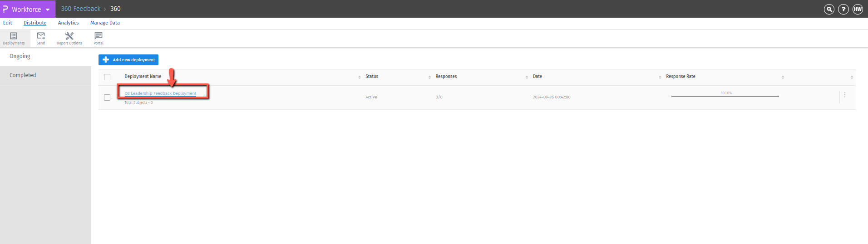Open the HW user profile avatar

858,9
